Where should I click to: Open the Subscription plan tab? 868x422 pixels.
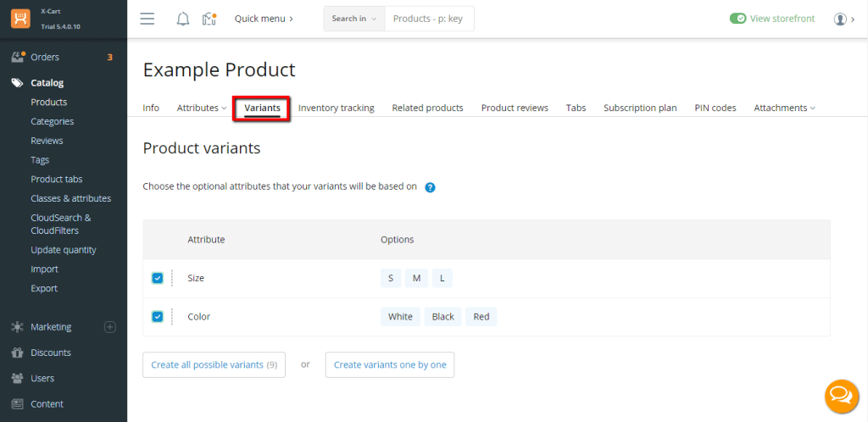click(641, 108)
